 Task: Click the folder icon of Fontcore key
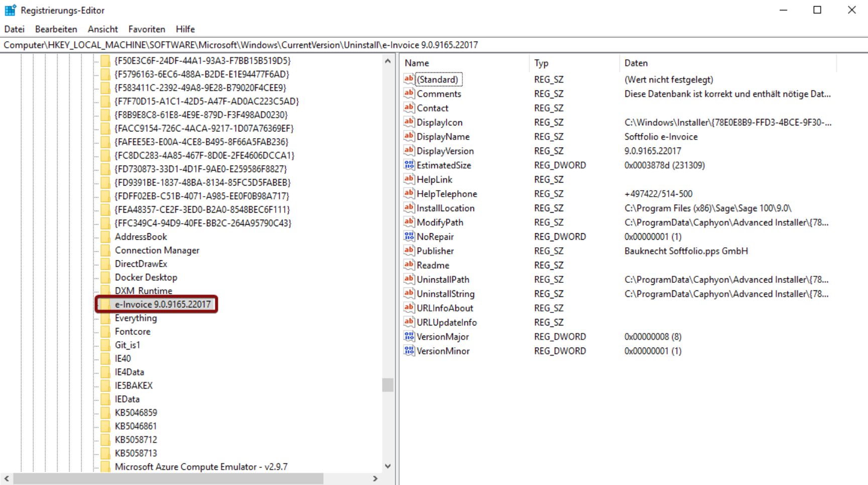pos(105,332)
